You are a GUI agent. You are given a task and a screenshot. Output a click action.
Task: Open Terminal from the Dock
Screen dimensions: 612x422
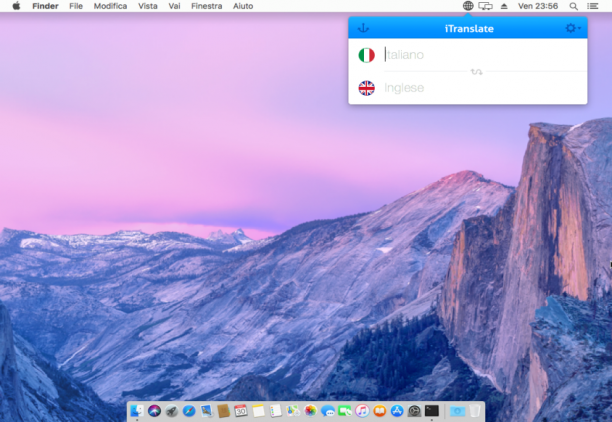[432, 411]
